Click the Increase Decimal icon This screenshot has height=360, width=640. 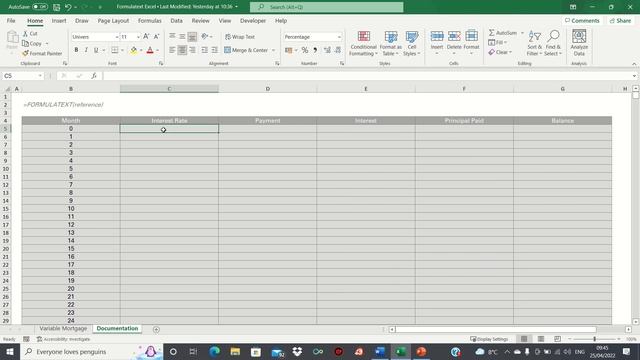[x=327, y=50]
